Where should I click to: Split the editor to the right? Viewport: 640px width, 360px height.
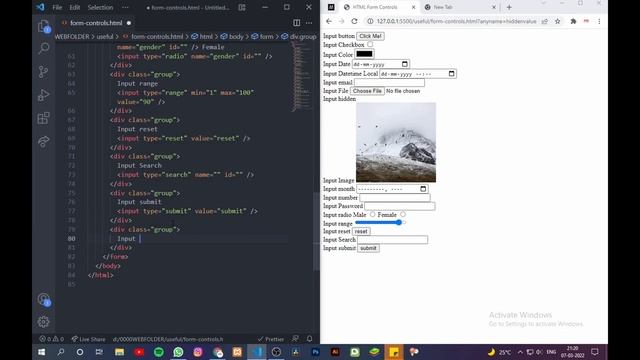pos(297,23)
